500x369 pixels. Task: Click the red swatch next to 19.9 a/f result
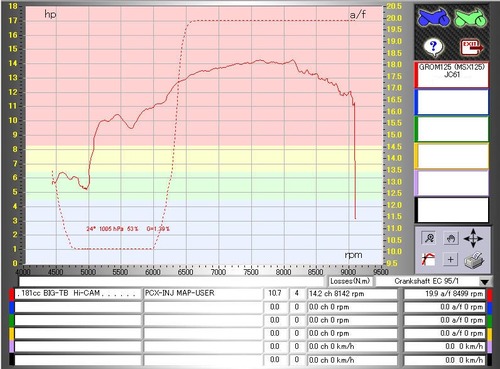click(x=489, y=295)
